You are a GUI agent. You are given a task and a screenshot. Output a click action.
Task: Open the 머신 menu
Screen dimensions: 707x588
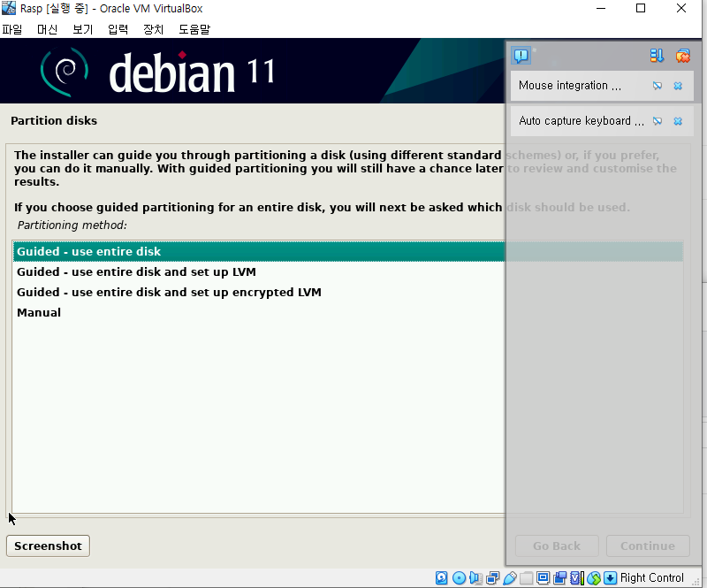click(48, 29)
